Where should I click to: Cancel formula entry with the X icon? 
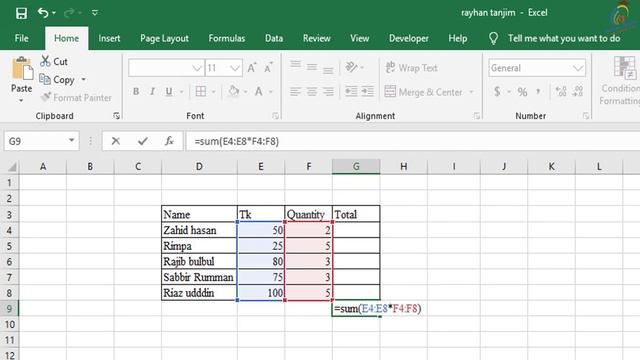click(116, 141)
